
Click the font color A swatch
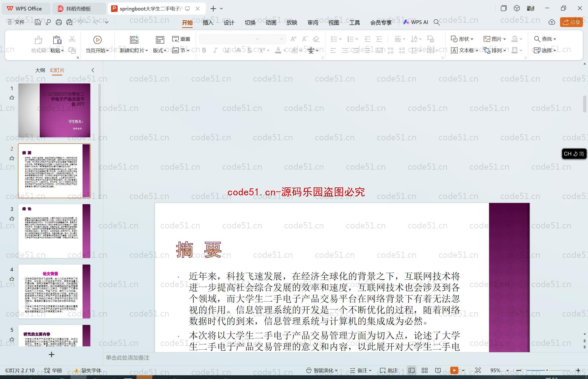(x=278, y=50)
